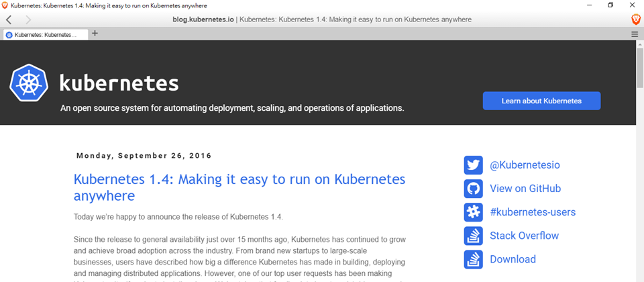644x282 pixels.
Task: Open the Brave shields lion icon
Action: coord(635,19)
